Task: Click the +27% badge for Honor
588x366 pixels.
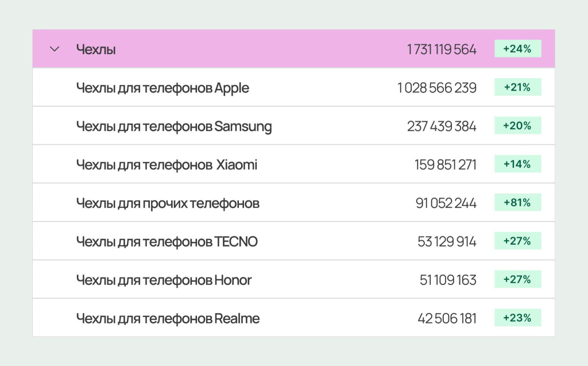Action: pos(517,279)
